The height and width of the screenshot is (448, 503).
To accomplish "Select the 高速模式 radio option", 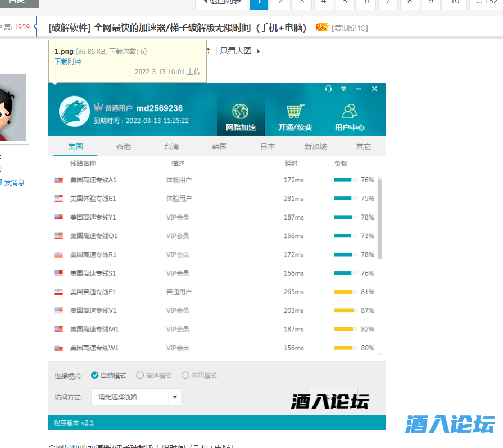I will [x=141, y=376].
